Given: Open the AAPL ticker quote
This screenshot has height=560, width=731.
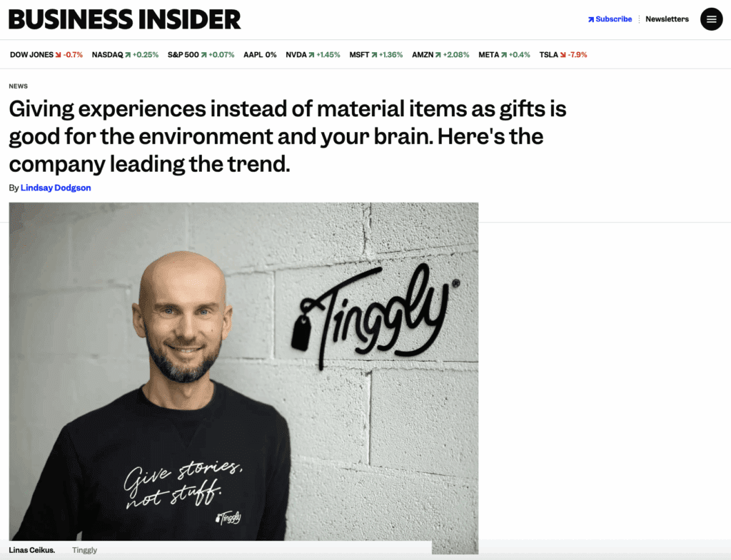Looking at the screenshot, I should tap(260, 55).
